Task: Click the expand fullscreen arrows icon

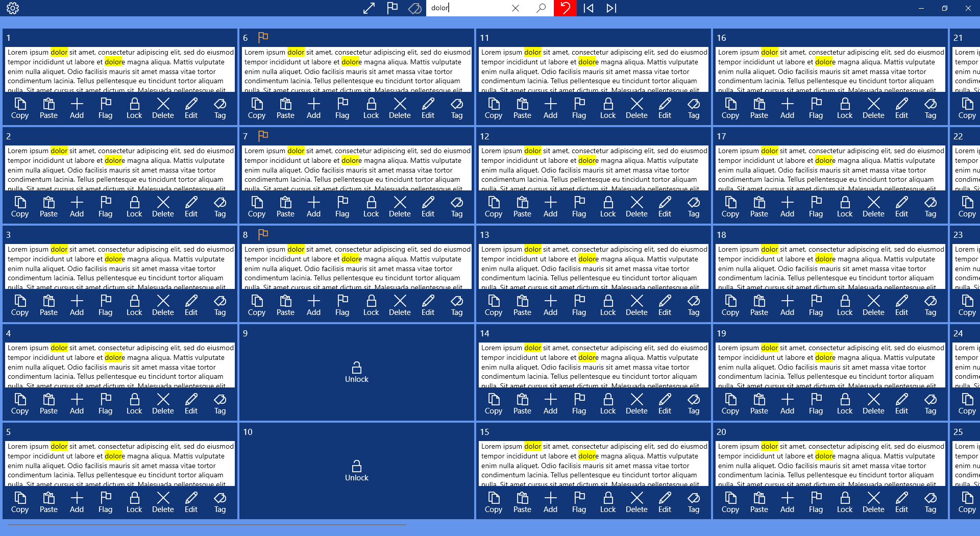Action: [369, 8]
